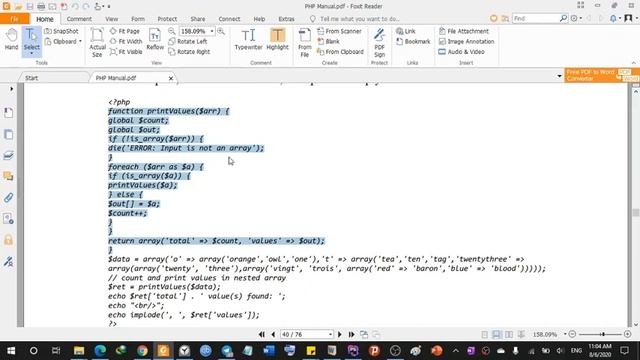Screen dimensions: 640x360
Task: Open the Layers side panel
Action: 9,155
